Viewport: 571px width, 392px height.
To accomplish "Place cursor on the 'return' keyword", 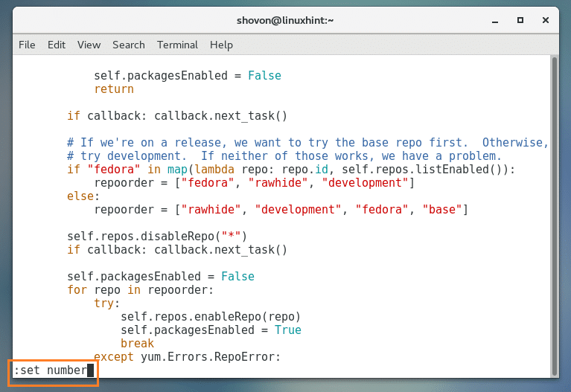I will (114, 89).
